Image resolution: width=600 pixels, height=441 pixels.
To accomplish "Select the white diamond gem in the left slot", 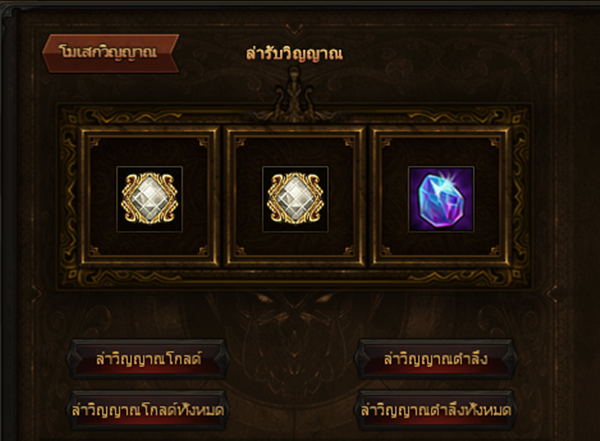I will click(x=149, y=199).
